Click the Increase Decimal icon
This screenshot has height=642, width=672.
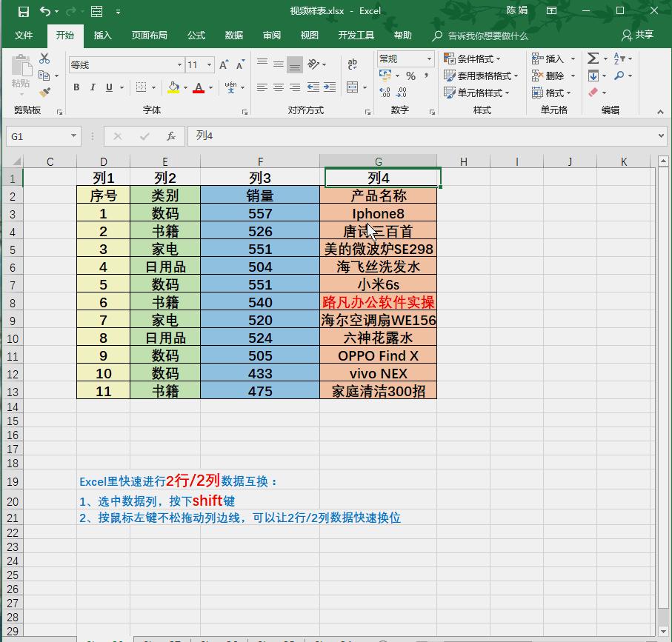click(385, 93)
